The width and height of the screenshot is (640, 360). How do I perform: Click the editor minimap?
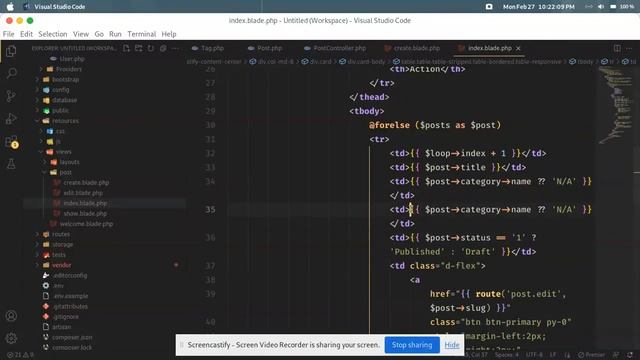tap(616, 104)
